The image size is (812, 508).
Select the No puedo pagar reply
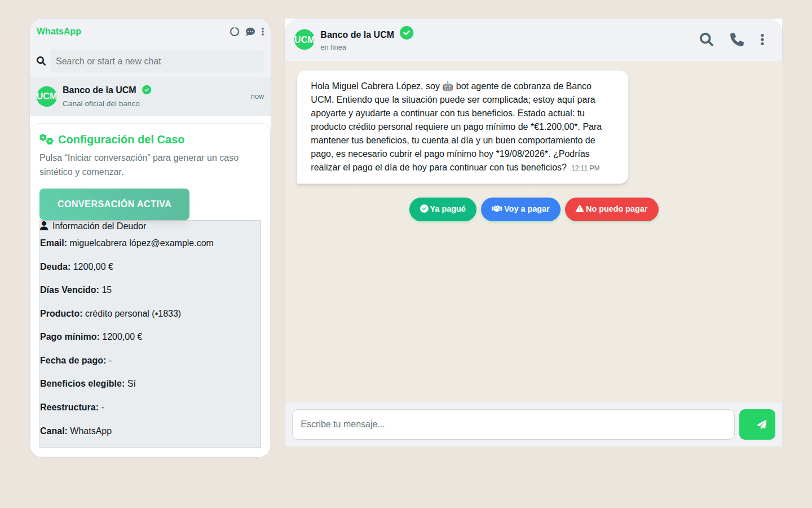click(612, 209)
